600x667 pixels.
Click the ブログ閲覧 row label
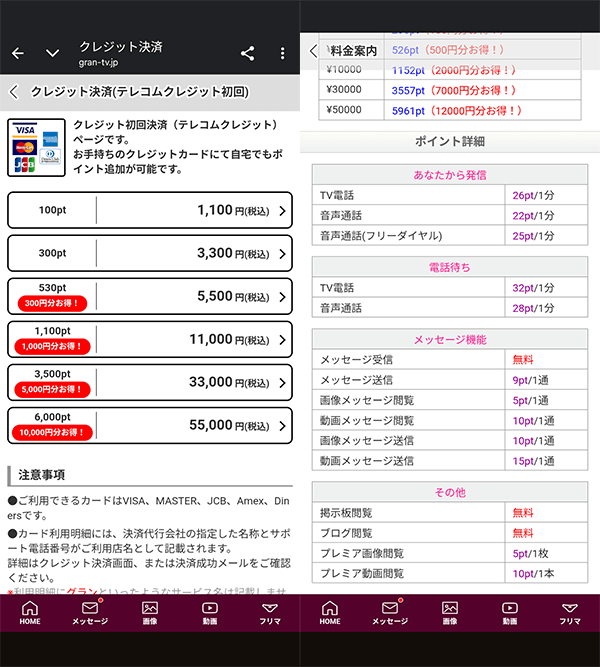pyautogui.click(x=346, y=533)
